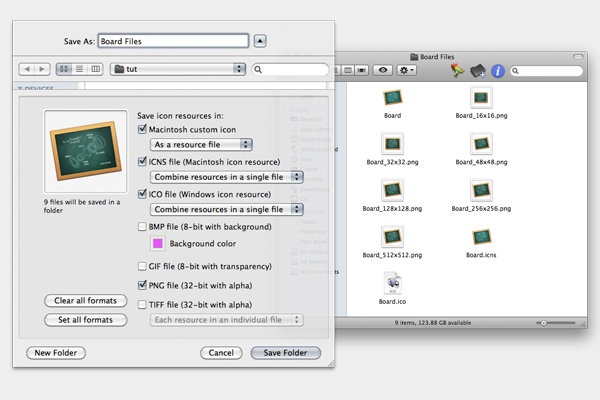Switch save dialog to column view

coord(95,69)
